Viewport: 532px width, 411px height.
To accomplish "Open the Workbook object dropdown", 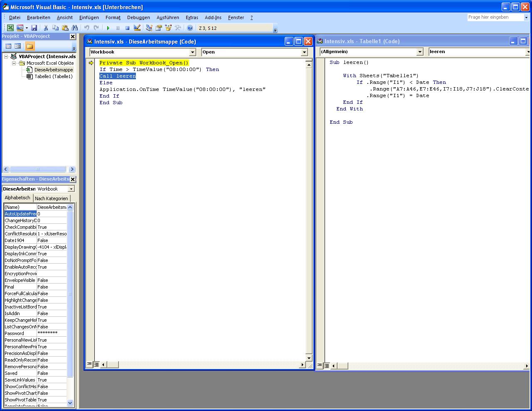I will pos(192,52).
